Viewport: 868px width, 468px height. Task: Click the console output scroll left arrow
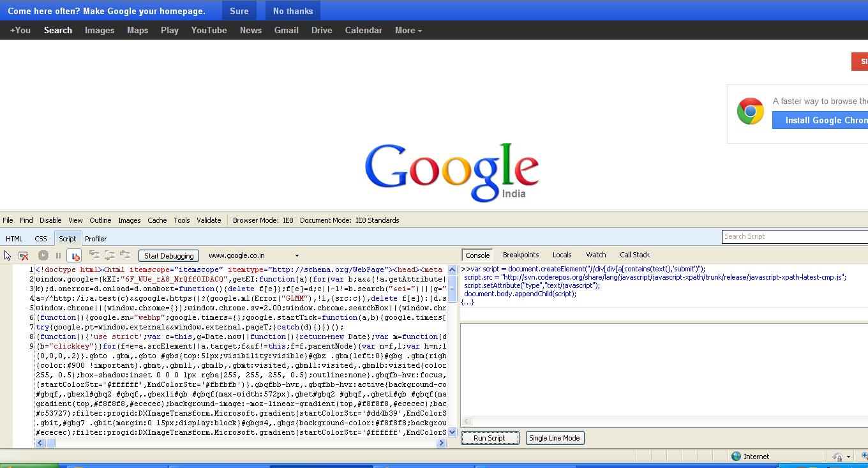pyautogui.click(x=465, y=421)
